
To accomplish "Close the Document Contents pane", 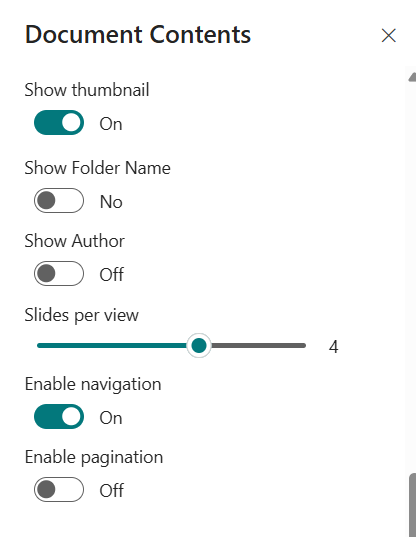I will [x=389, y=36].
